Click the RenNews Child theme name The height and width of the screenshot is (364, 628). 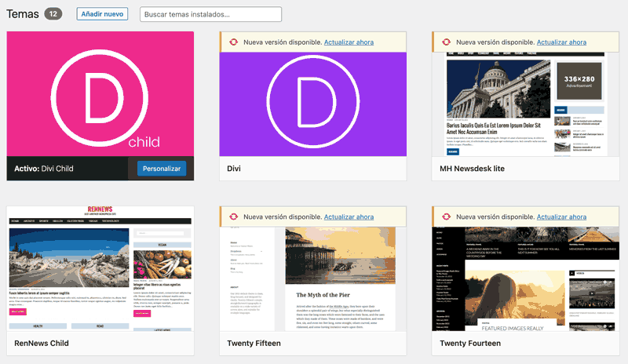tap(42, 343)
